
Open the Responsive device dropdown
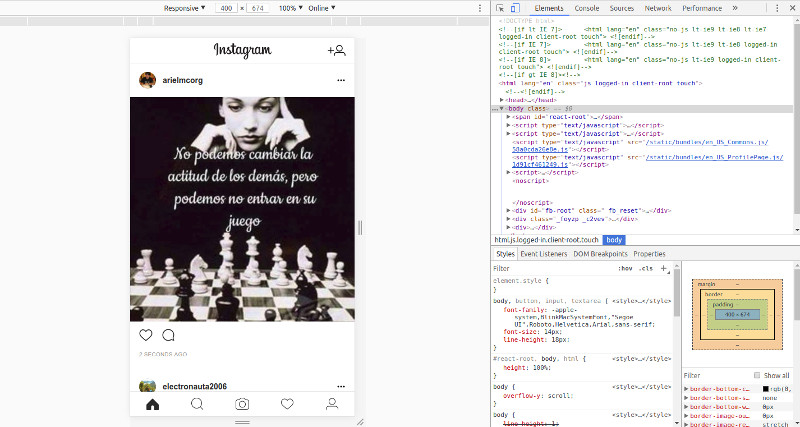click(184, 8)
